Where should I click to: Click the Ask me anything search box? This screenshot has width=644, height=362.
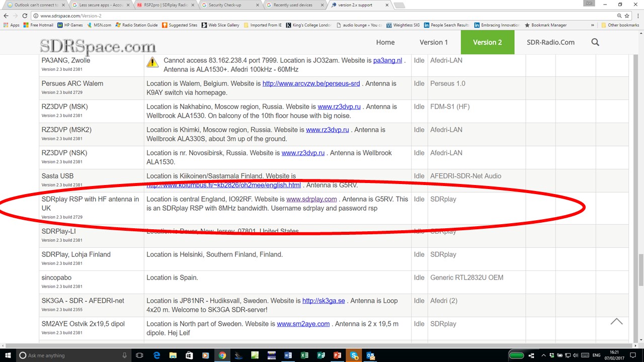click(x=73, y=355)
